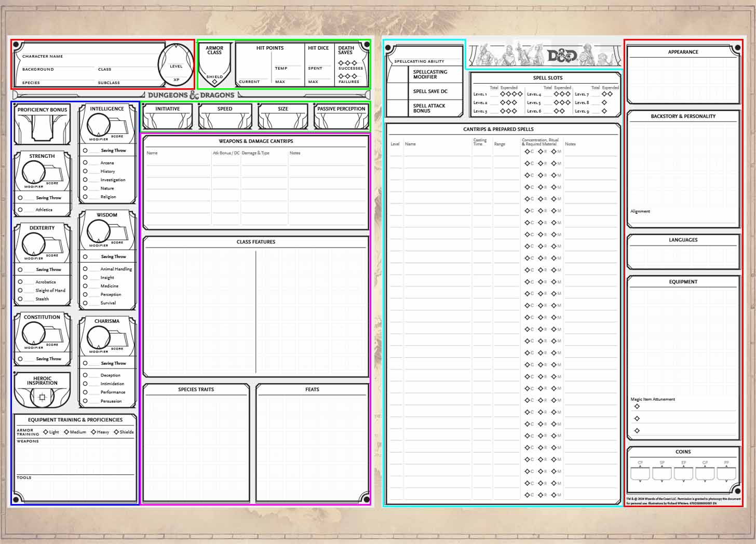
Task: Click the Strength modifier circle
Action: point(34,172)
